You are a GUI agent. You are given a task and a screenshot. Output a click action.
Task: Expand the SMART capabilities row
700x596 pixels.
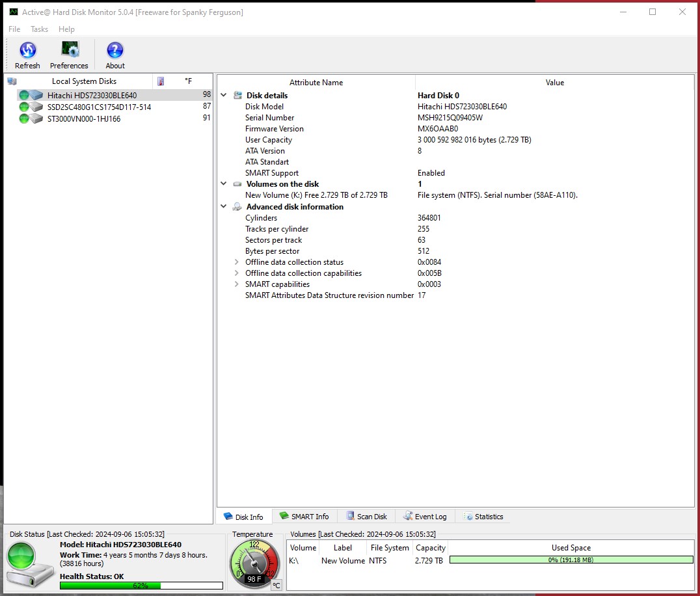(x=237, y=284)
